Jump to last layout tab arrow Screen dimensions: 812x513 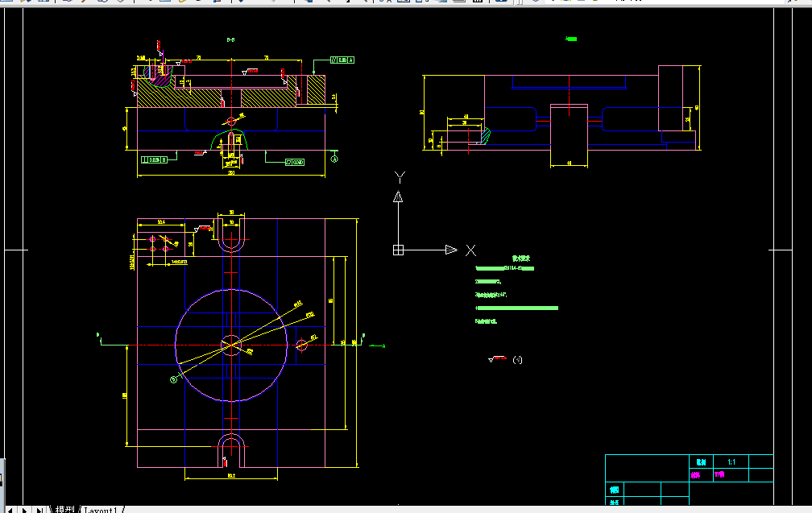pyautogui.click(x=39, y=510)
